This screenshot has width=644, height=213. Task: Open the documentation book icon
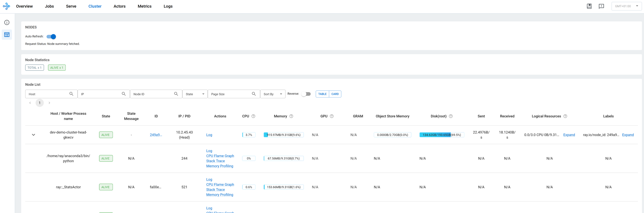589,6
